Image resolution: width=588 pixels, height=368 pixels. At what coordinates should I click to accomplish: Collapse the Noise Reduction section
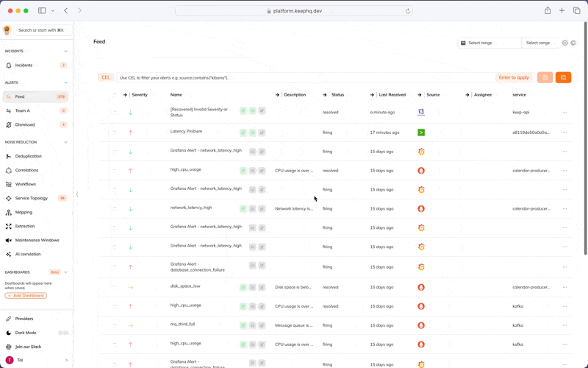[x=65, y=142]
